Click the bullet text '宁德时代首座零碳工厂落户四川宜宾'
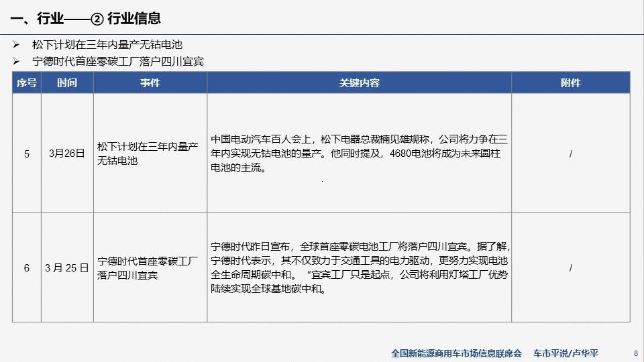The image size is (644, 362). [118, 62]
